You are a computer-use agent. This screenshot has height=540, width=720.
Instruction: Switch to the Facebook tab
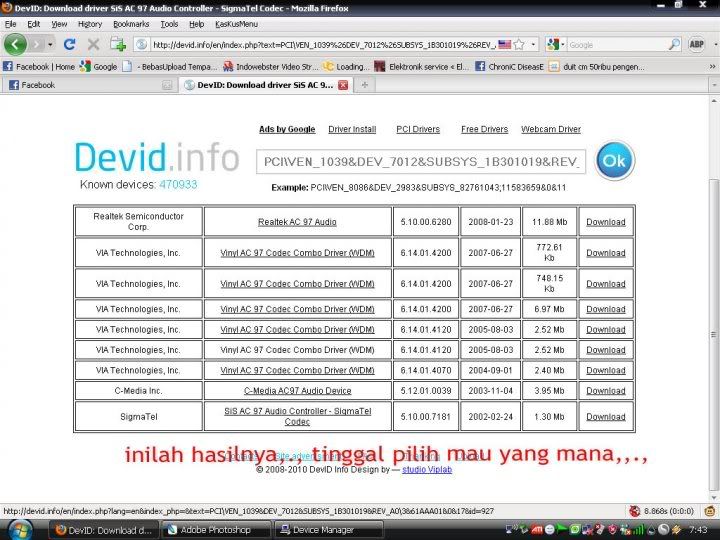pos(90,85)
